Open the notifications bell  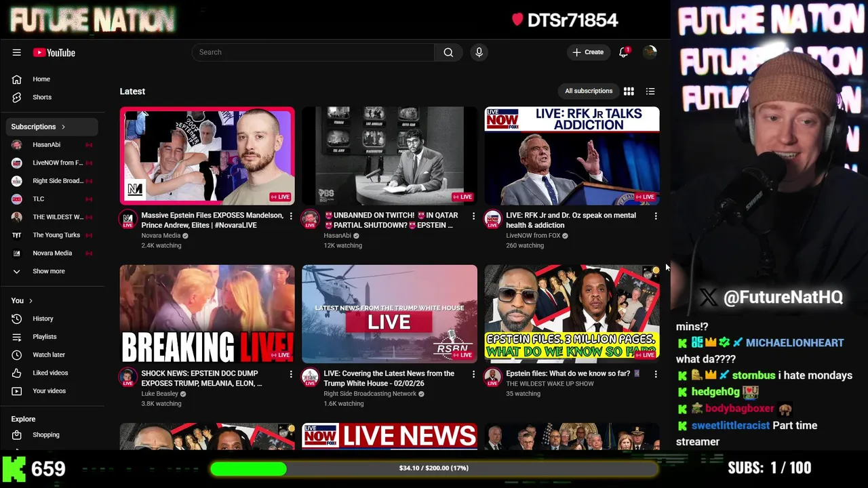[x=623, y=52]
